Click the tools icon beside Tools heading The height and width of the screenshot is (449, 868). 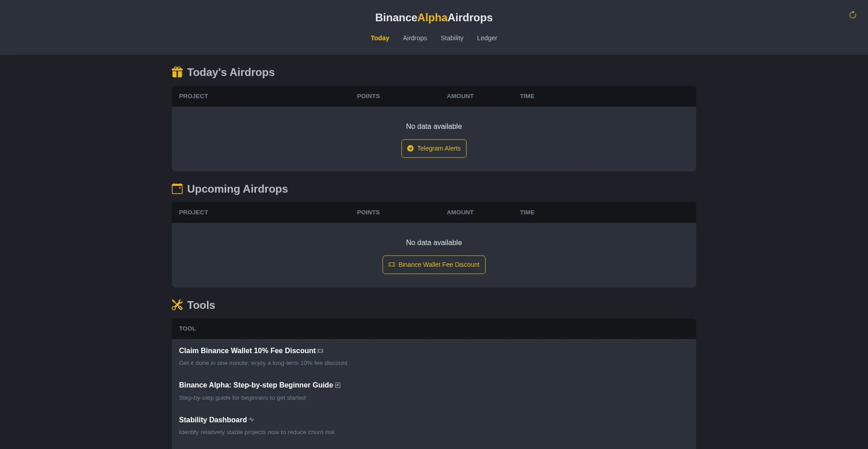[177, 305]
